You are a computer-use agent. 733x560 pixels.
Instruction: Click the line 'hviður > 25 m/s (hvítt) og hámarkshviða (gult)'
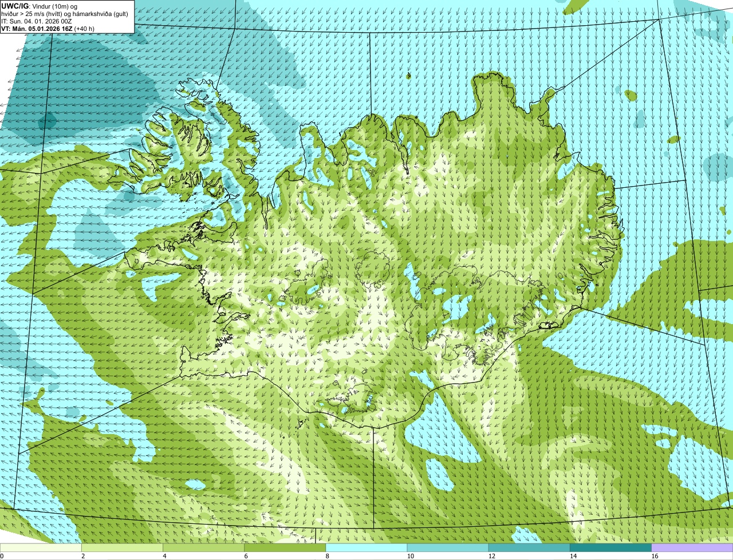pyautogui.click(x=65, y=13)
